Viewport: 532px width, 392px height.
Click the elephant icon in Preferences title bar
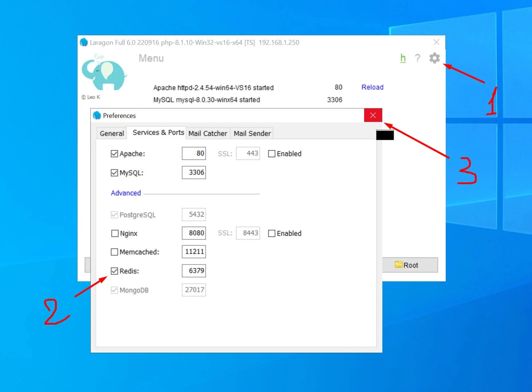(97, 115)
